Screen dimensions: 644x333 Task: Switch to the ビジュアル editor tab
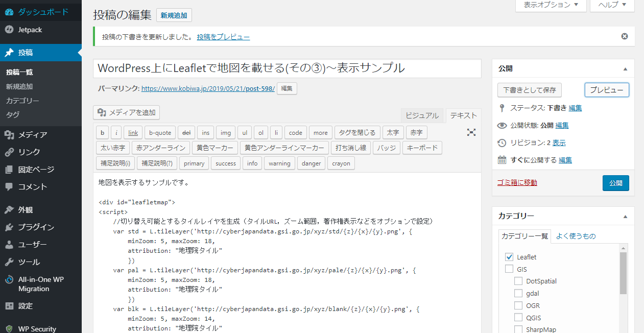point(422,115)
